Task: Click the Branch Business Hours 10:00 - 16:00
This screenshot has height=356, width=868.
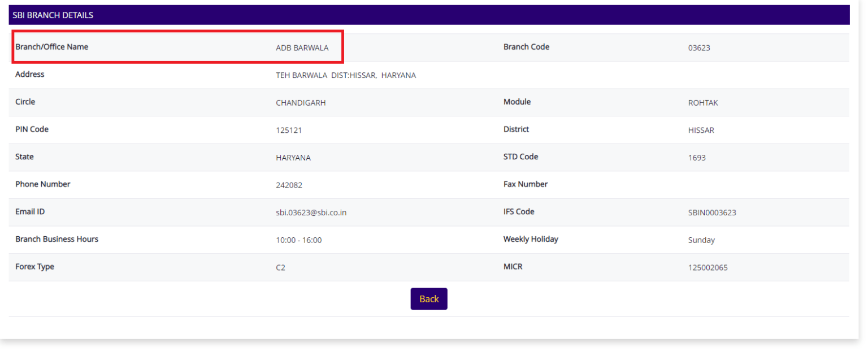Action: (x=298, y=240)
